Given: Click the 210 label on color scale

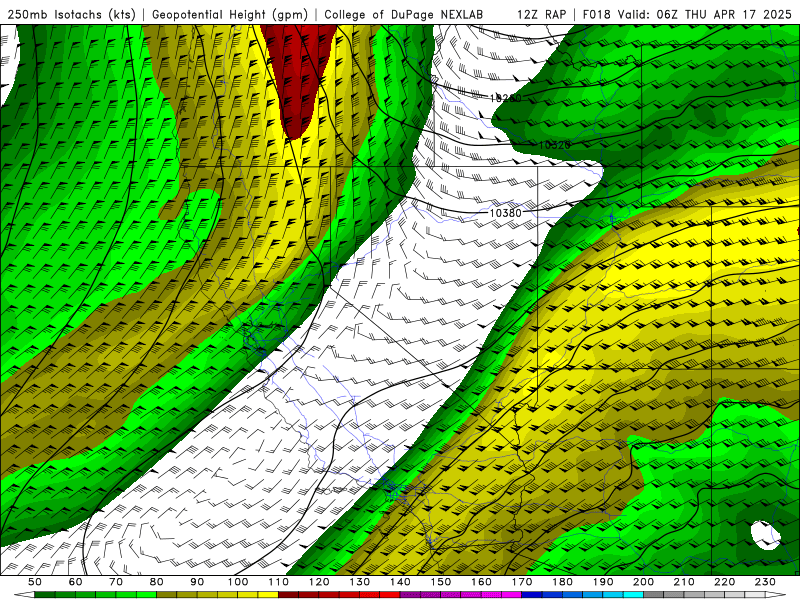Looking at the screenshot, I should pos(684,582).
